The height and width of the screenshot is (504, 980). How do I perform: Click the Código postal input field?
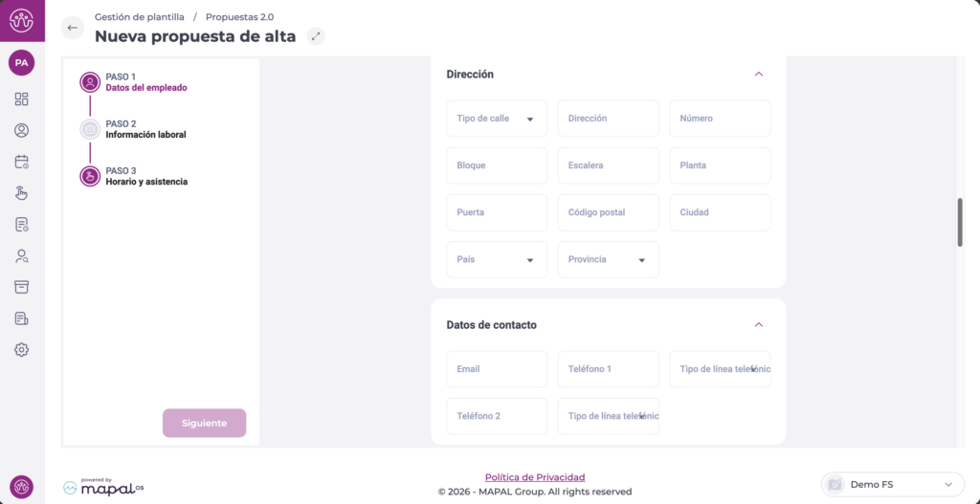click(608, 212)
